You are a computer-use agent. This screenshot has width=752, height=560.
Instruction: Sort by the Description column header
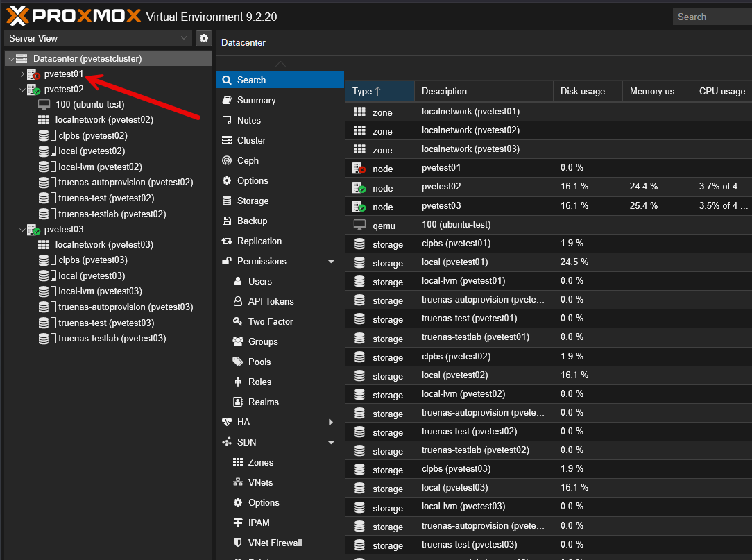(484, 91)
